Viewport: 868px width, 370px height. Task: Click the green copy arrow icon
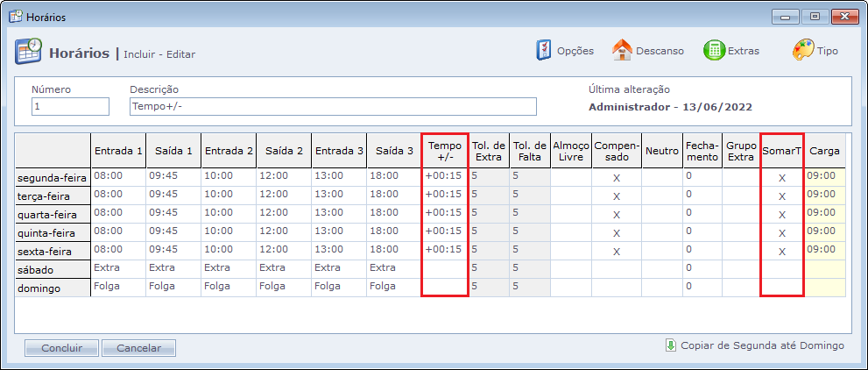671,345
